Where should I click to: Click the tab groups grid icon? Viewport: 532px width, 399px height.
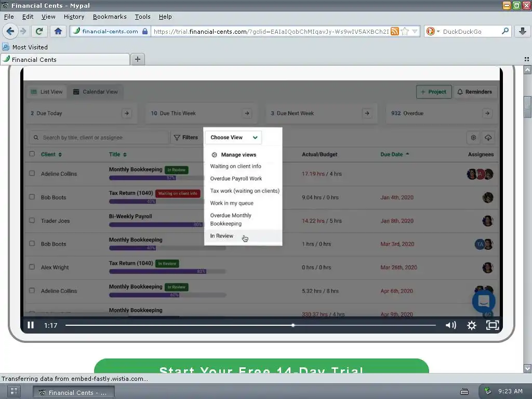(x=527, y=59)
